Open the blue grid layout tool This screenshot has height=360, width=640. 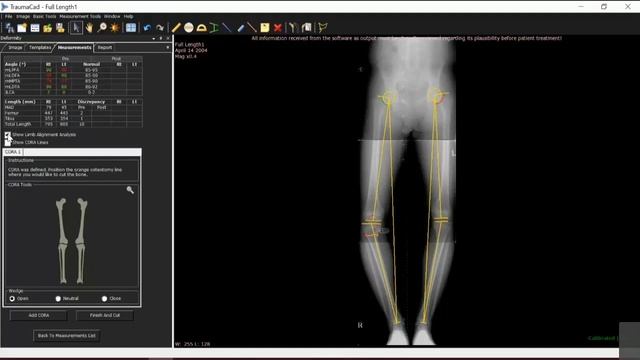click(131, 27)
